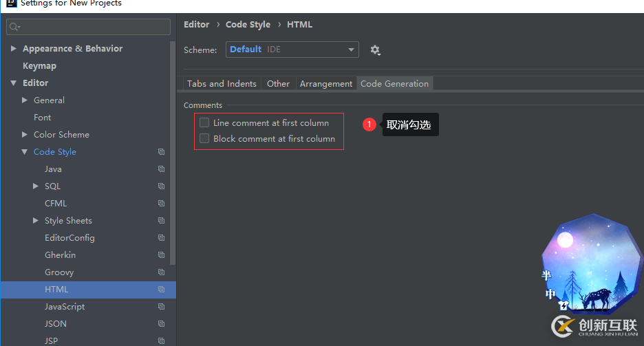Click the settings tree vertical scrollbar
Image resolution: width=644 pixels, height=346 pixels.
[173, 151]
